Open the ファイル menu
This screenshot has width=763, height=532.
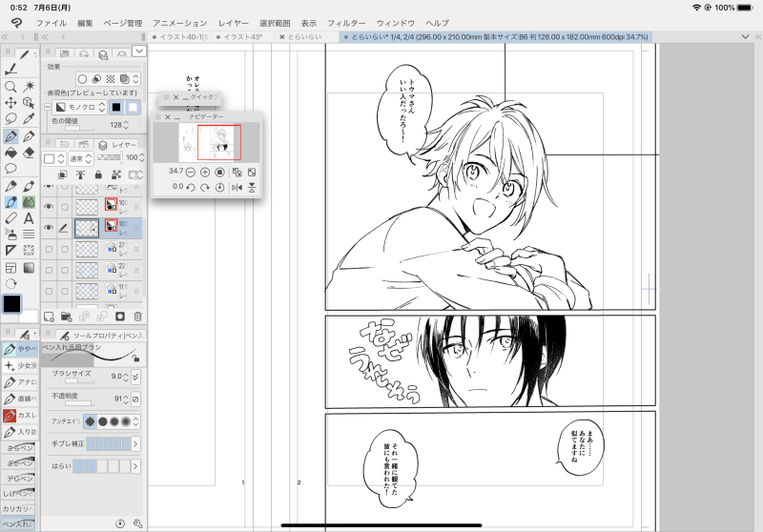[52, 23]
